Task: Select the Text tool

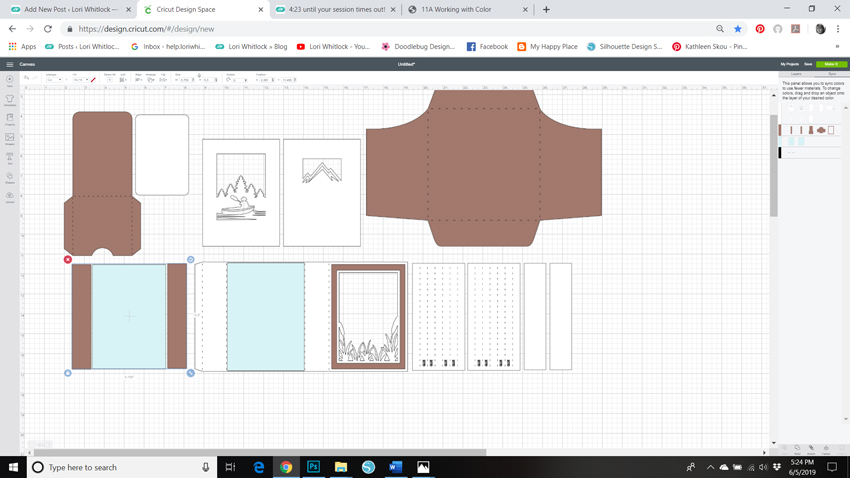Action: [x=10, y=158]
